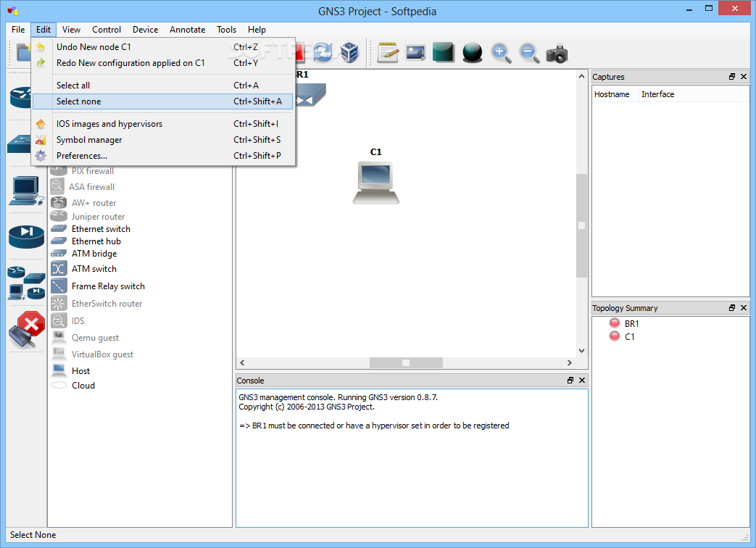756x548 pixels.
Task: Select Cloud device
Action: [83, 385]
